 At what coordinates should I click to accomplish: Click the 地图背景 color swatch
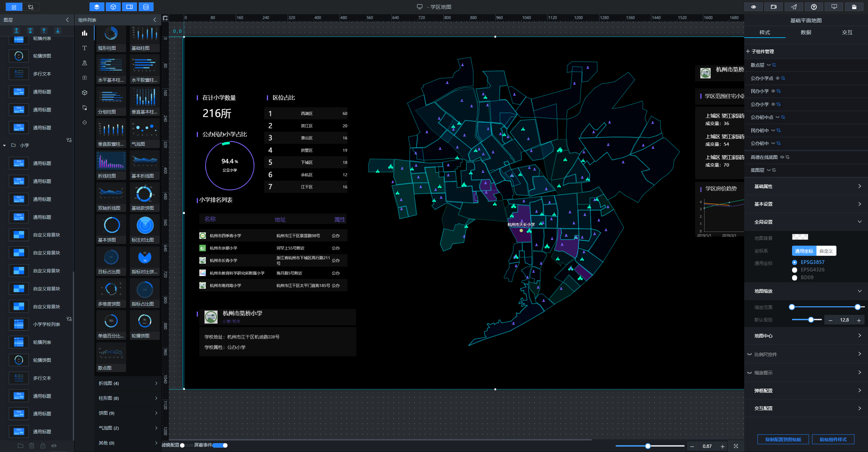pyautogui.click(x=800, y=237)
